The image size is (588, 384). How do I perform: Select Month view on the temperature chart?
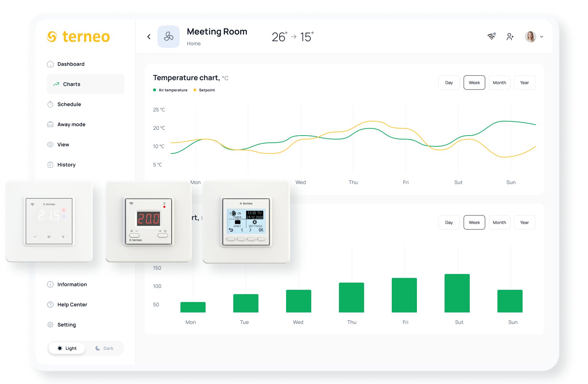[500, 82]
